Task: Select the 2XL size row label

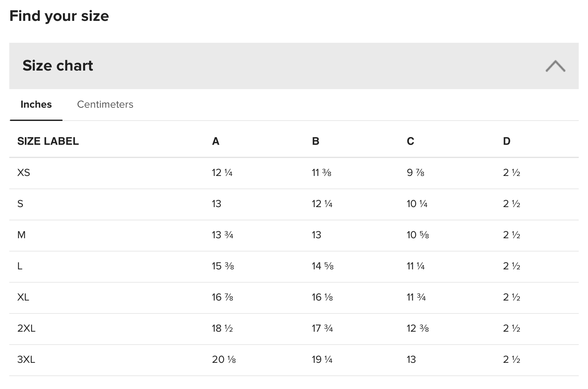Action: pyautogui.click(x=26, y=328)
